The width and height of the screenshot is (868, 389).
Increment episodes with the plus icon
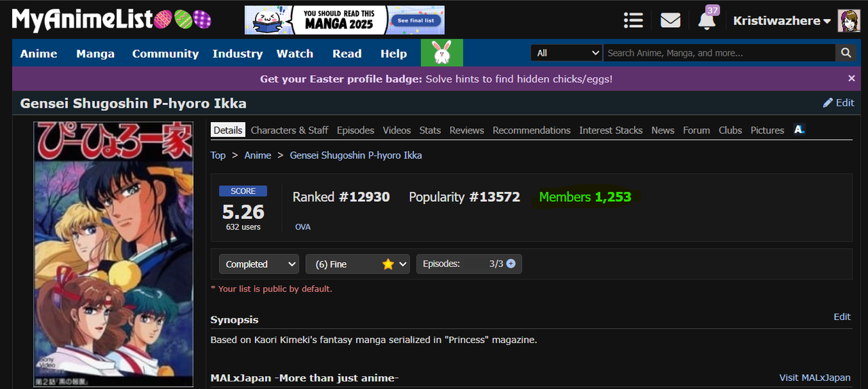tap(511, 264)
